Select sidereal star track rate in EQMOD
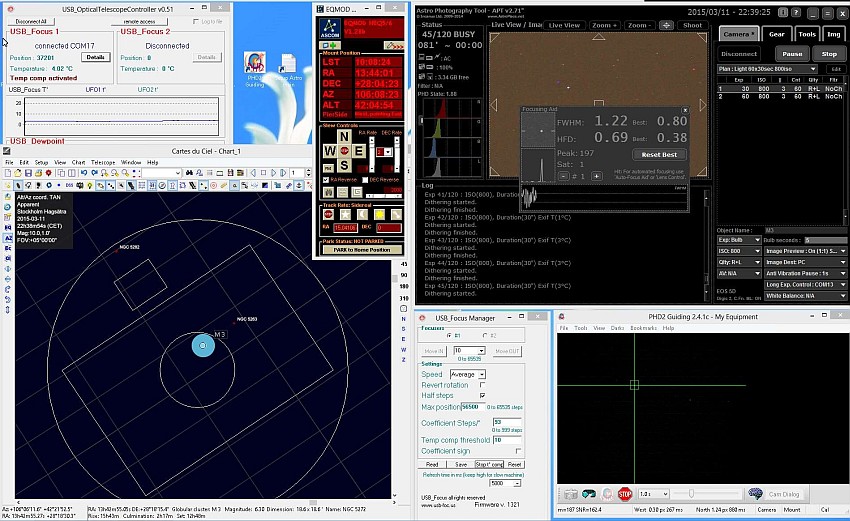Viewport: 850px width, 521px height. click(345, 215)
